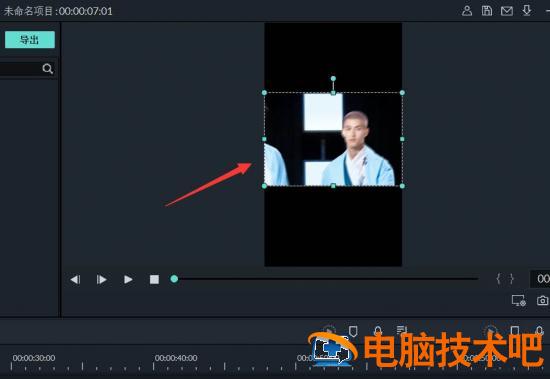550x379 pixels.
Task: Click the project title 未命名项目 text
Action: [28, 11]
